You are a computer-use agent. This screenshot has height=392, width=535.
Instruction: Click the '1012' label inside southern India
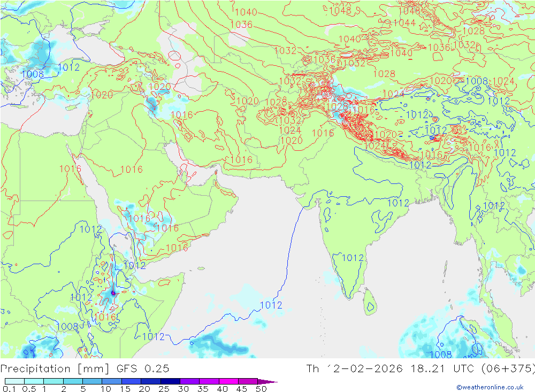[x=353, y=258]
